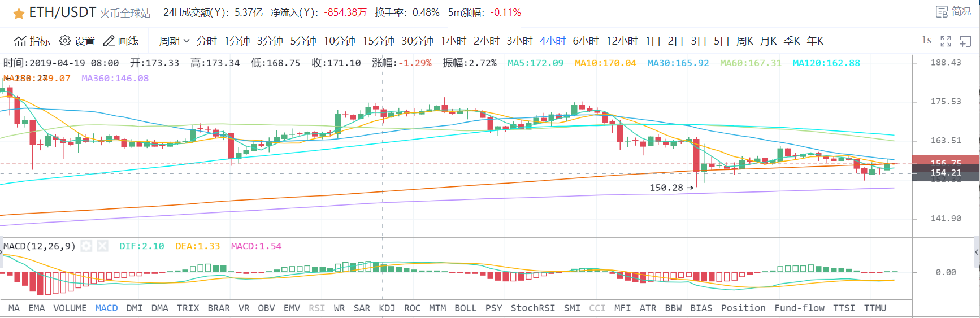Enable the KDJ indicator
980x318 pixels.
point(387,308)
